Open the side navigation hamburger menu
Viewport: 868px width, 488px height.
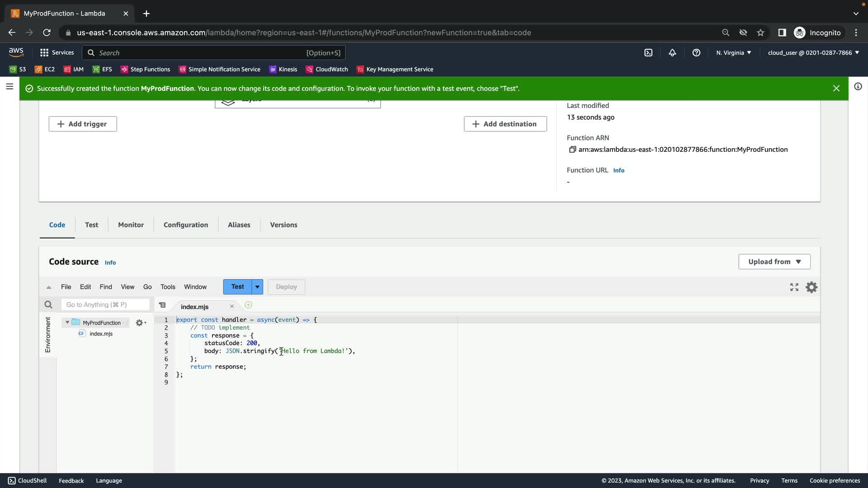point(9,86)
